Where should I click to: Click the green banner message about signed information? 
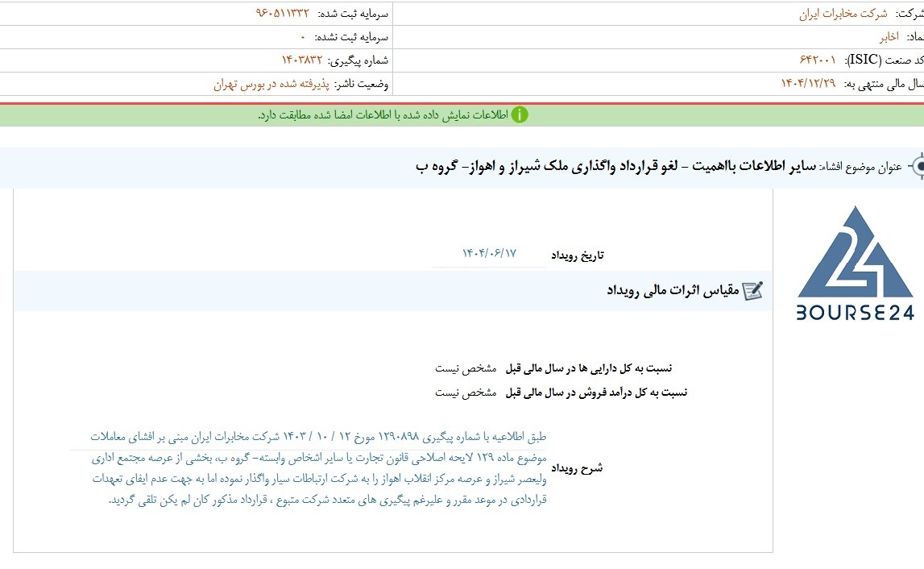pos(383,115)
